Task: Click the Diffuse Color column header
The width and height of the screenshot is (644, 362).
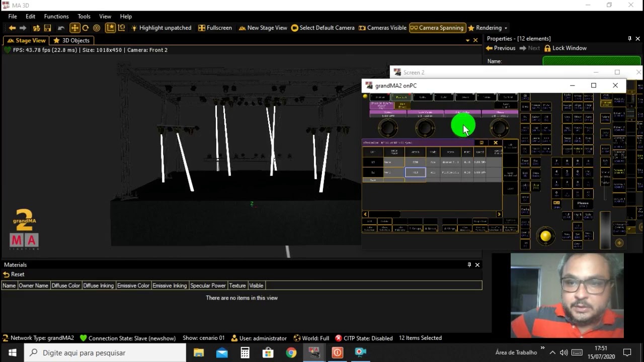Action: tap(66, 286)
